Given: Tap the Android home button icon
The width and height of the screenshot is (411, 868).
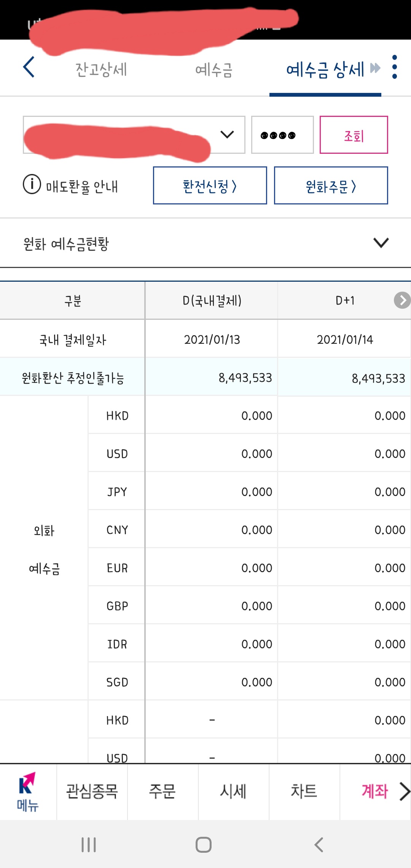Looking at the screenshot, I should click(204, 845).
